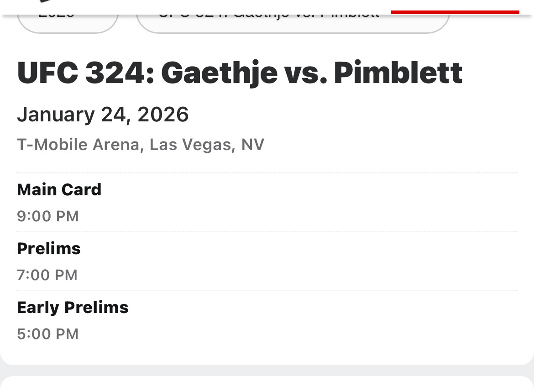Tap the partially visible logo at top-left
Viewport: 534px width, 392px height.
(46, 2)
